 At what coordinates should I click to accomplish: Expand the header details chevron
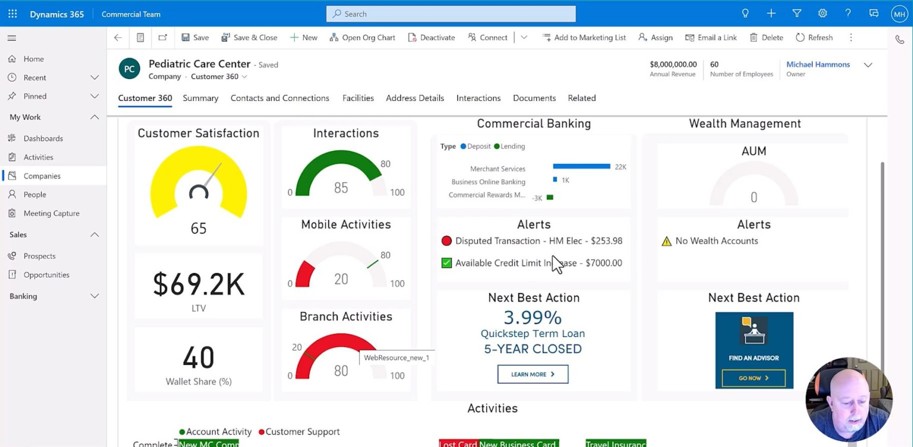[x=868, y=65]
